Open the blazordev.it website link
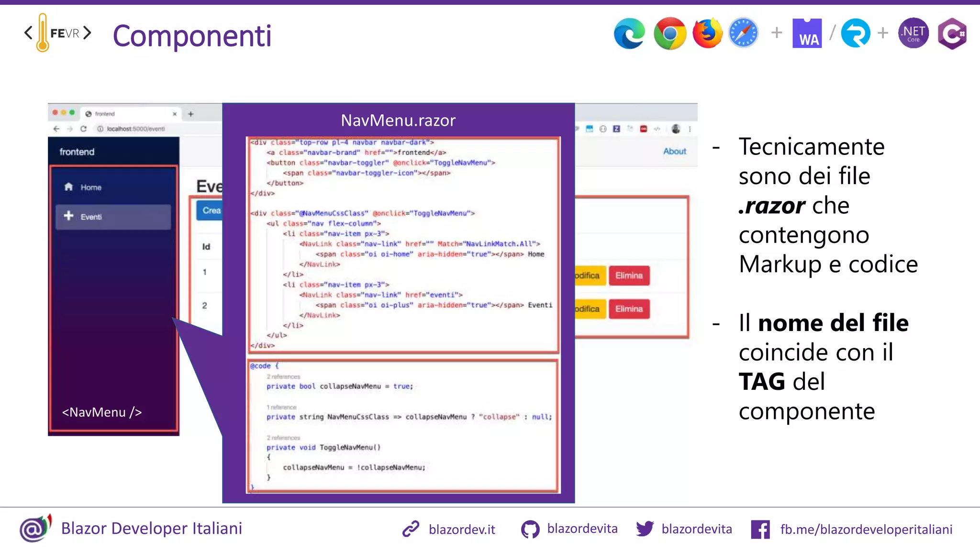980x551 pixels. pyautogui.click(x=462, y=529)
